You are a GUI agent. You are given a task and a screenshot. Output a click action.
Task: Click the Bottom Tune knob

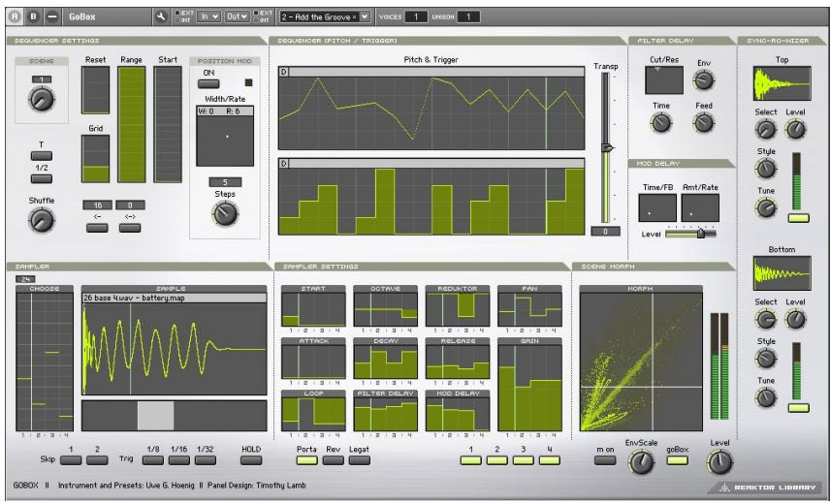click(766, 397)
